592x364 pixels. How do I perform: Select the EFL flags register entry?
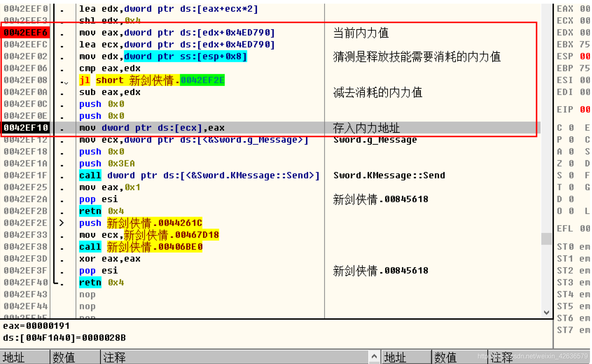click(573, 229)
